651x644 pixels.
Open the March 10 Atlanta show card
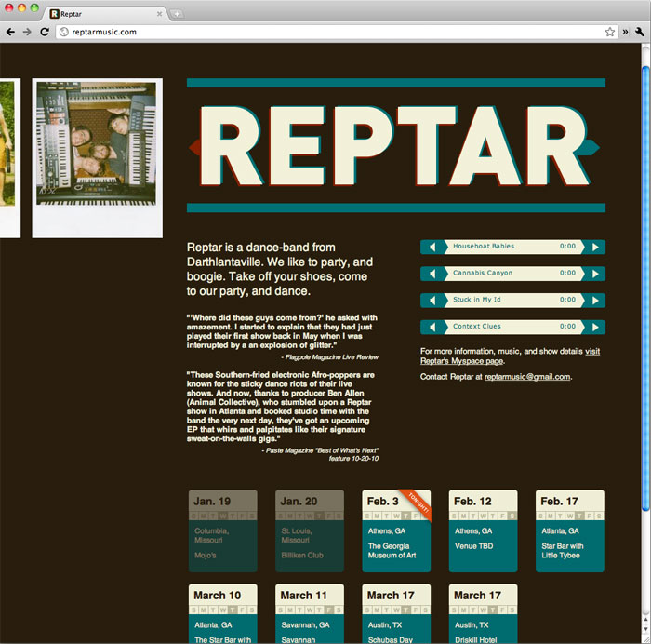click(x=223, y=613)
